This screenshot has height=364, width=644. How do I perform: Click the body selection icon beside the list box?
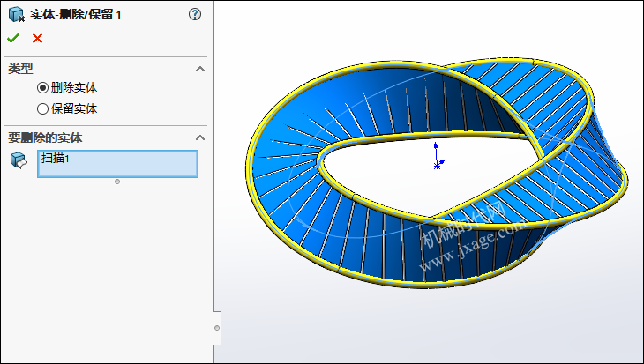19,160
